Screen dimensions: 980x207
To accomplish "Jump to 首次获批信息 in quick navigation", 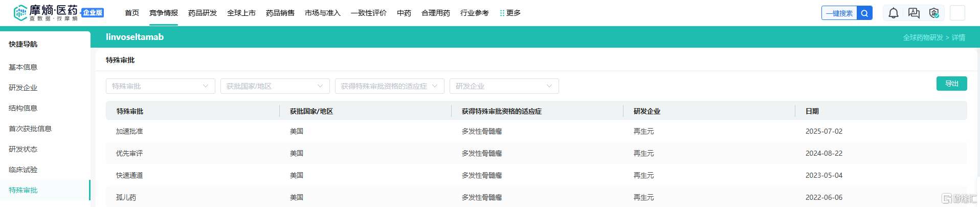I will point(30,129).
